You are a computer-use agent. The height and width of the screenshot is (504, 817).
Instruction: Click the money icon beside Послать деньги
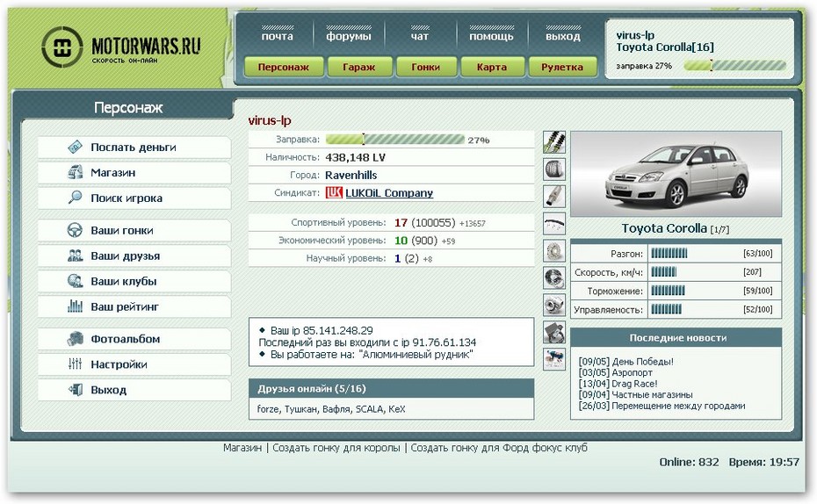click(75, 147)
